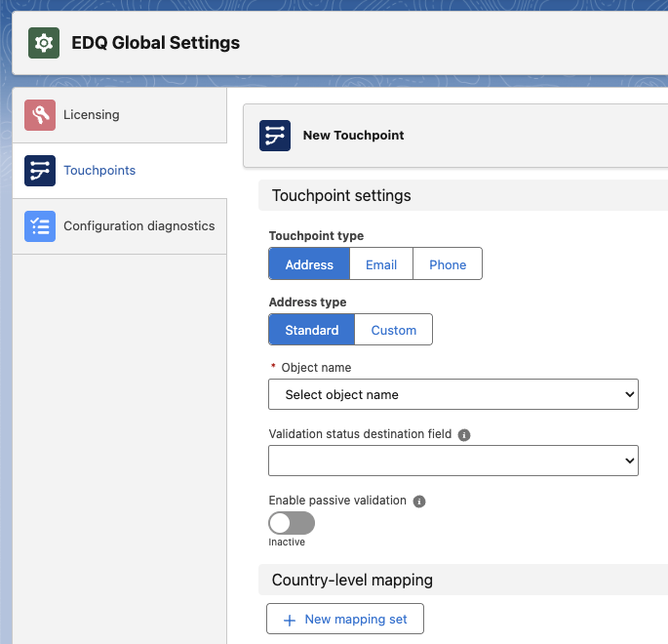Switch to Configuration diagnostics tab
This screenshot has height=644, width=668.
(x=138, y=226)
